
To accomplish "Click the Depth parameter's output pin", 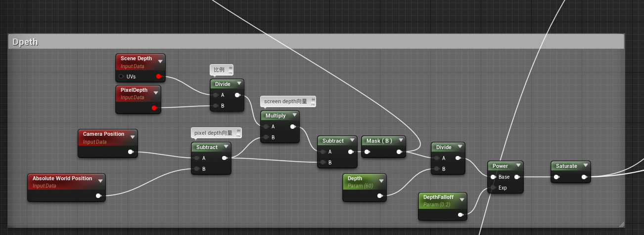I will (x=380, y=196).
